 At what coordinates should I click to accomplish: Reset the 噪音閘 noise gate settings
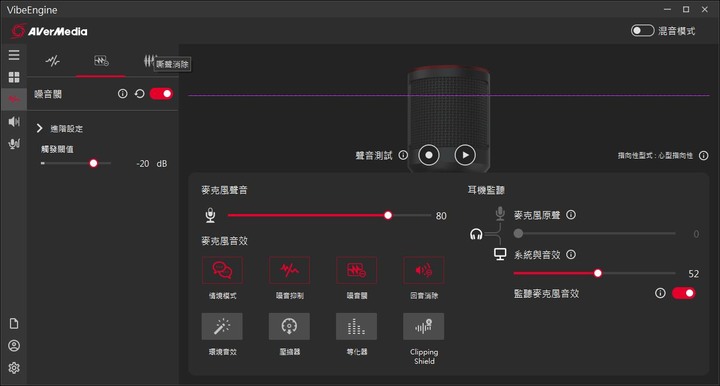(x=140, y=94)
